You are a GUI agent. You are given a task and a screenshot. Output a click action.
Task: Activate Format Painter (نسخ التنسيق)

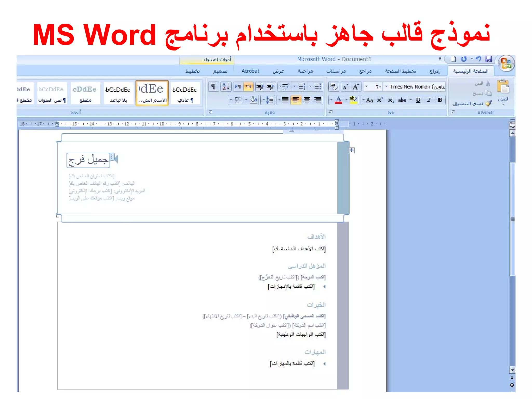pyautogui.click(x=472, y=103)
